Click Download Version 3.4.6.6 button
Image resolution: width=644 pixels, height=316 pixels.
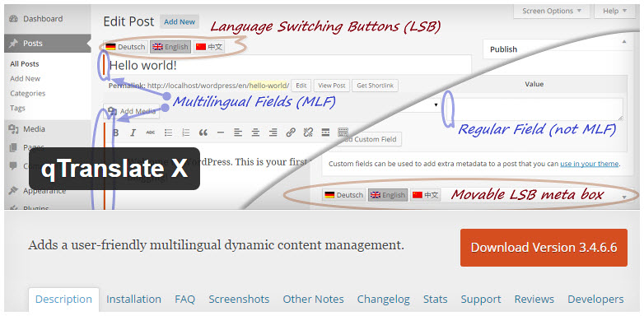544,248
